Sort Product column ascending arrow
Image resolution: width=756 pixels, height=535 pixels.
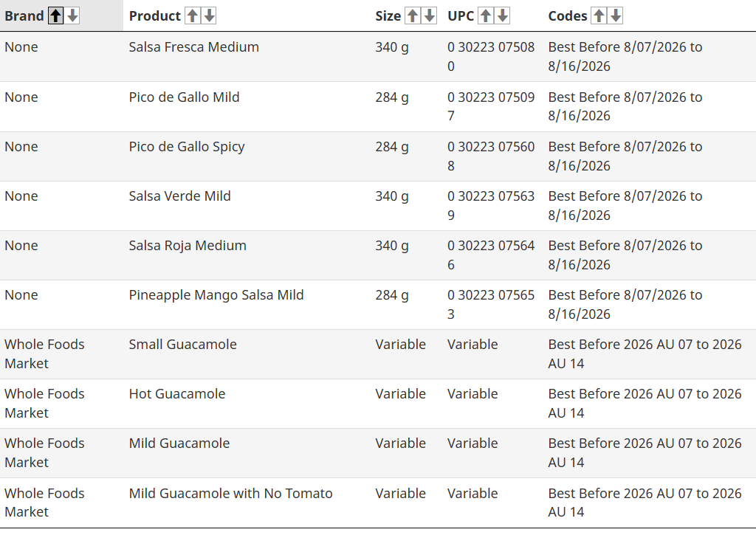[193, 16]
